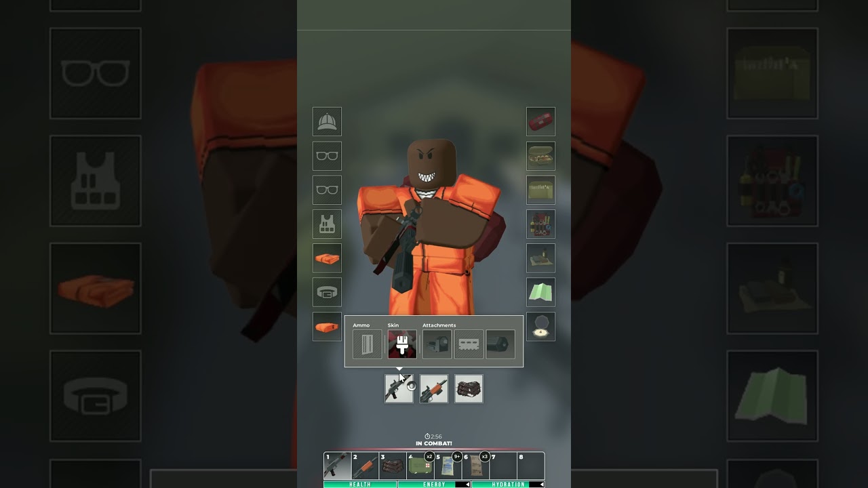Open the green folded map item
The image size is (868, 488).
click(x=541, y=292)
